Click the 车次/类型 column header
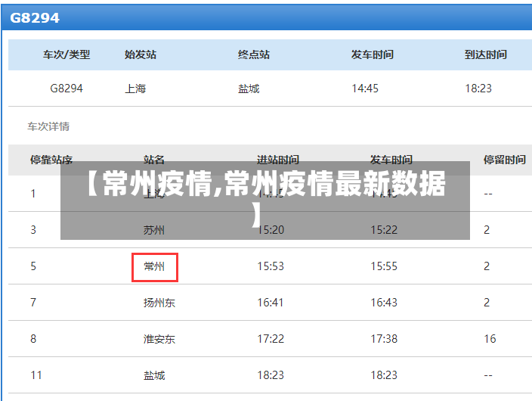This screenshot has width=532, height=401. 66,54
